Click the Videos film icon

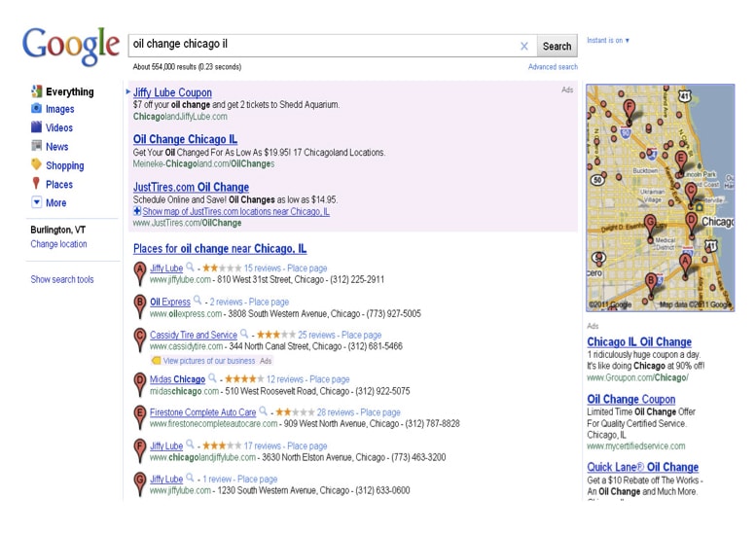[37, 127]
